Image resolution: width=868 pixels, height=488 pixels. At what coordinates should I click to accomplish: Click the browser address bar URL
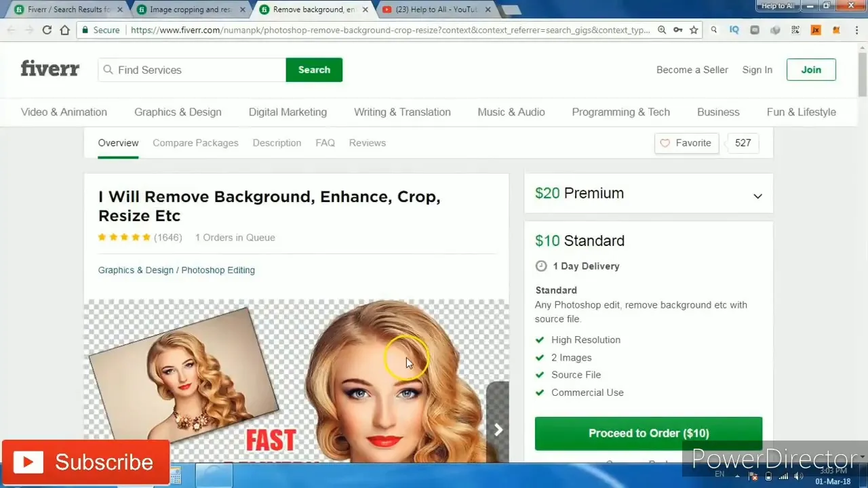390,30
